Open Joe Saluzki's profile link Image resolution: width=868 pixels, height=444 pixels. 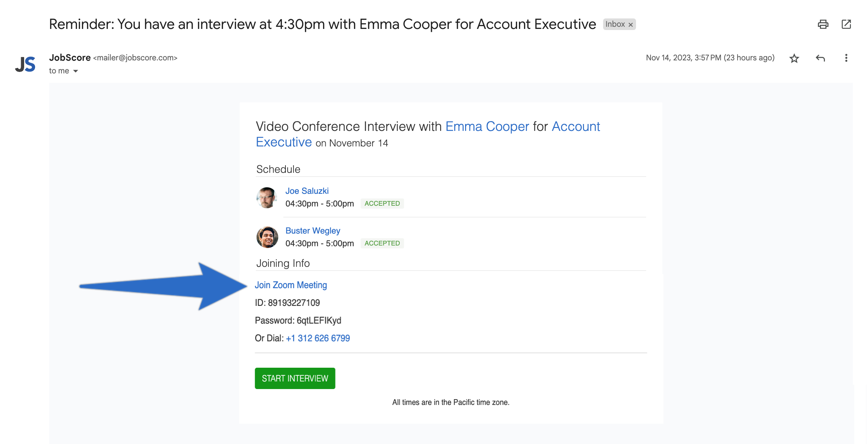(x=307, y=191)
